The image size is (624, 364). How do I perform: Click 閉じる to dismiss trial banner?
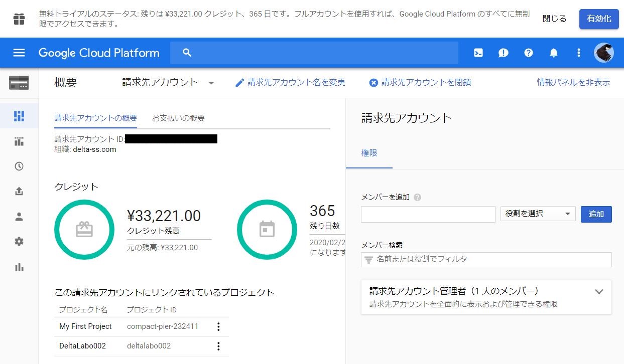[554, 19]
